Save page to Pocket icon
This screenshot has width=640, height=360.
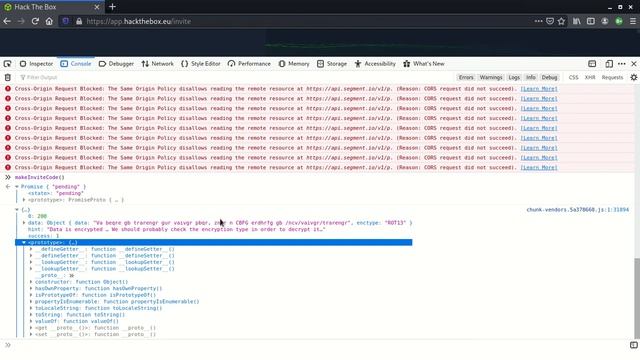point(550,21)
